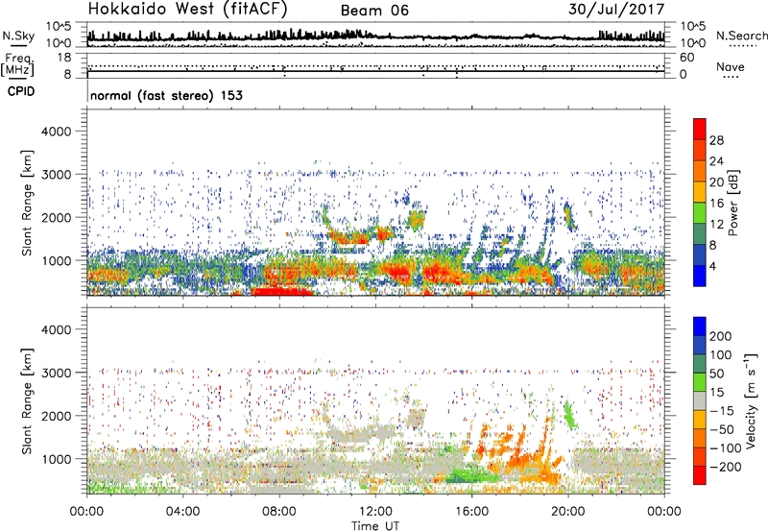Click the 'CPID' label
768x532 pixels.
(21, 91)
